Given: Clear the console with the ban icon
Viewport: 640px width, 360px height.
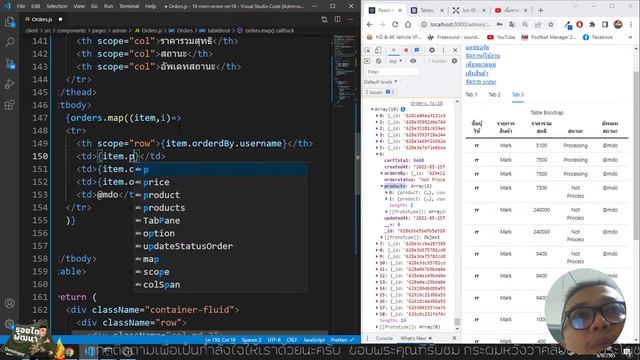Looking at the screenshot, I should (x=378, y=61).
